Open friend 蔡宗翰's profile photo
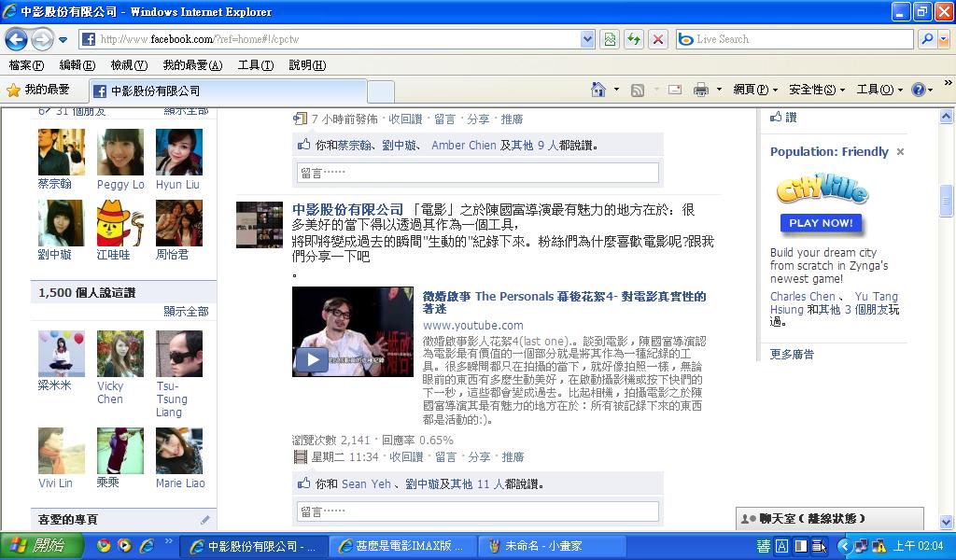The height and width of the screenshot is (560, 956). pyautogui.click(x=62, y=152)
